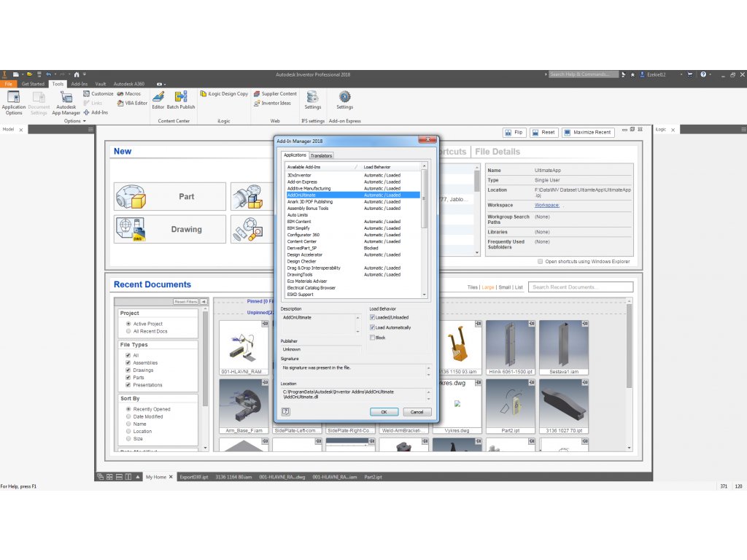Switch to the Vault ribbon tab
The width and height of the screenshot is (747, 560).
click(x=101, y=84)
